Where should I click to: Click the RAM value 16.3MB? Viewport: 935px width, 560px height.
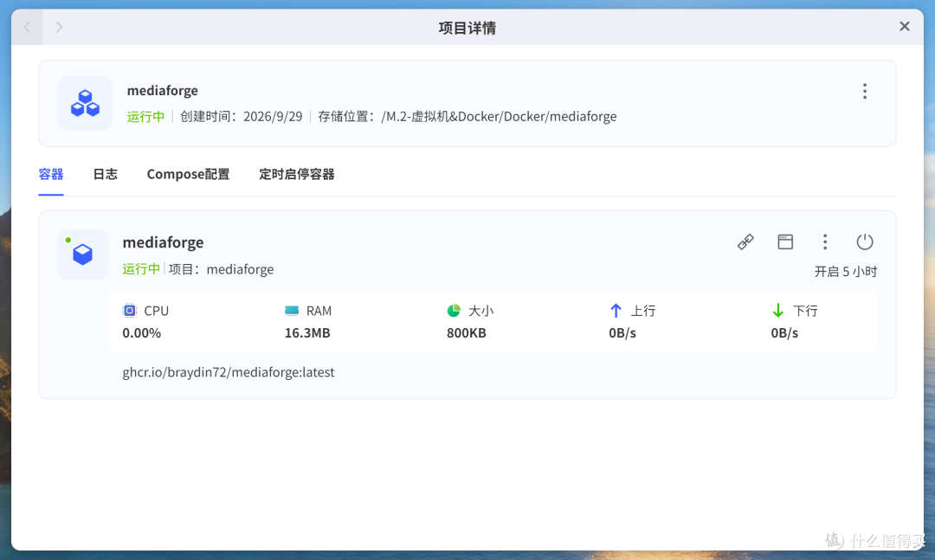click(307, 332)
